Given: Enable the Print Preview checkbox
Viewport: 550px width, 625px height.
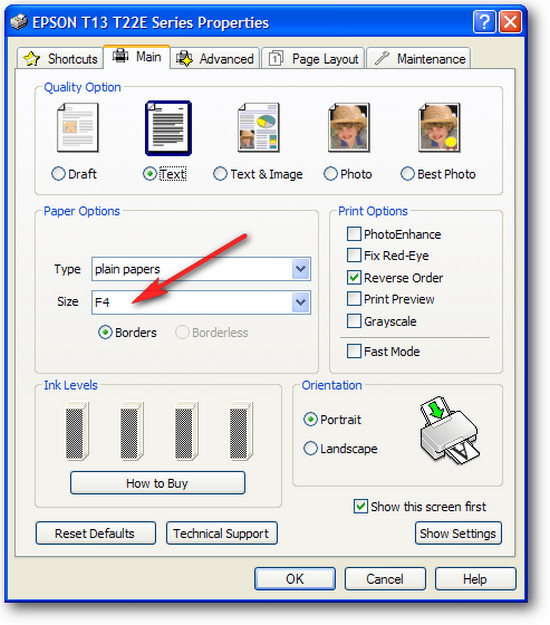Looking at the screenshot, I should pyautogui.click(x=354, y=299).
